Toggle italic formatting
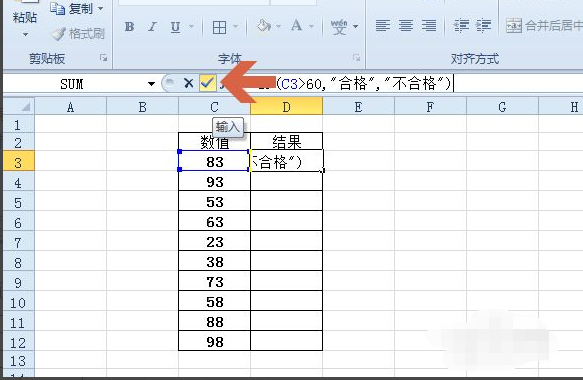The height and width of the screenshot is (380, 583). click(x=152, y=26)
